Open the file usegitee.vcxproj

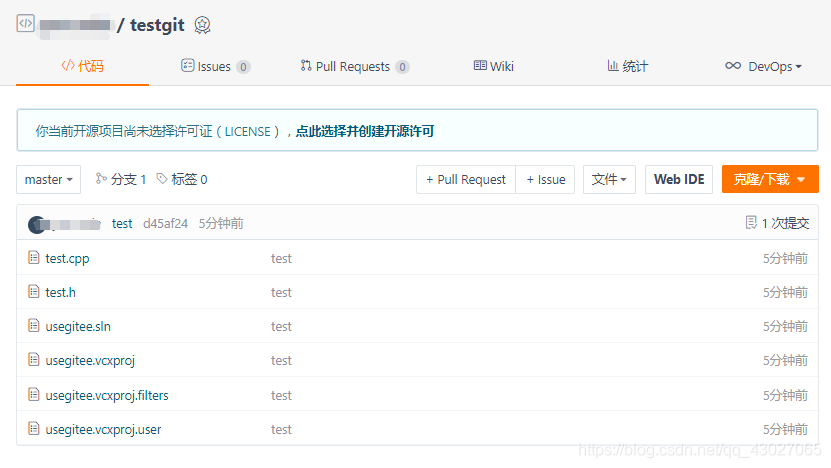(x=90, y=360)
